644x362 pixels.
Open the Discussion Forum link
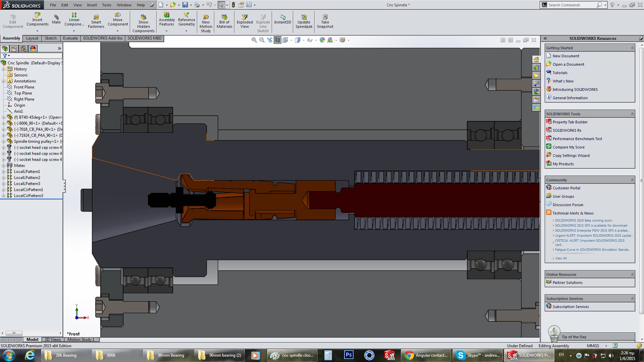pos(568,205)
